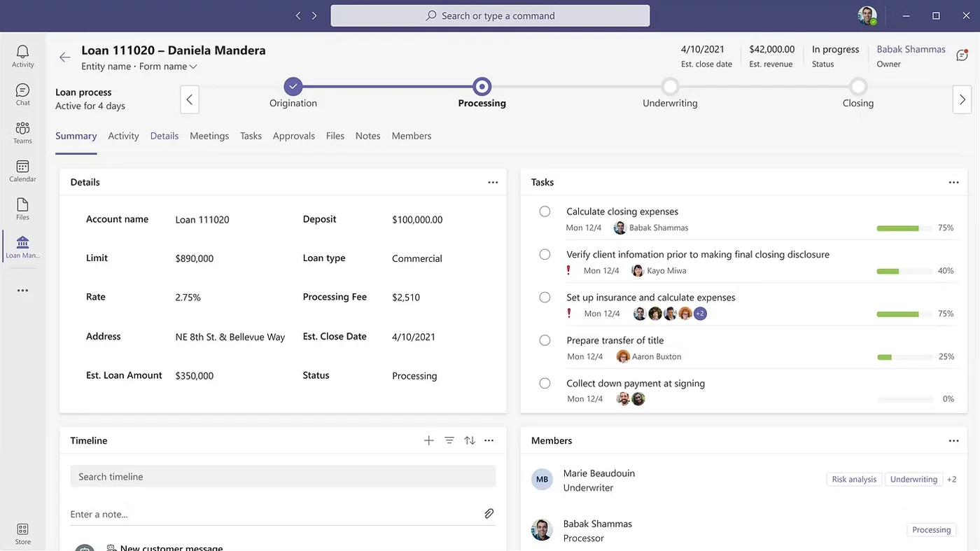Image resolution: width=980 pixels, height=551 pixels.
Task: Click the 40% progress bar for Verify client task
Action: (x=905, y=271)
